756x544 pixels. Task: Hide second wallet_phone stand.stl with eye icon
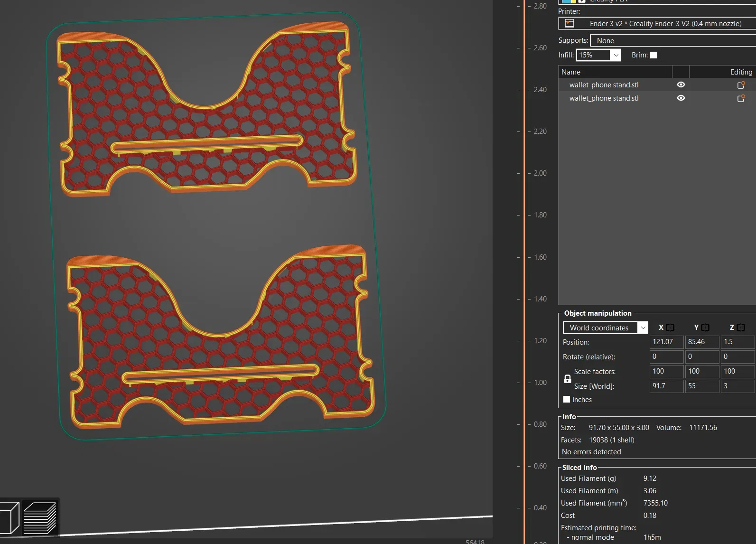point(681,98)
